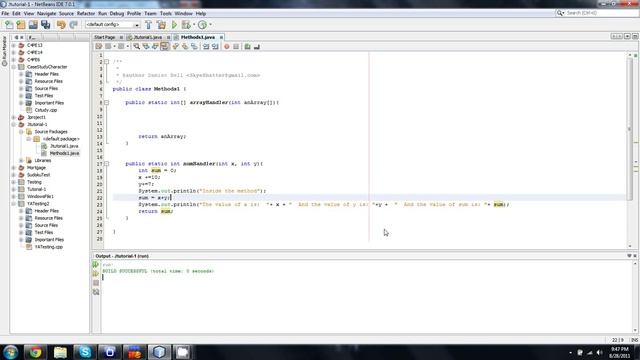Open Skype from the taskbar
This screenshot has width=640, height=360.
[x=84, y=352]
